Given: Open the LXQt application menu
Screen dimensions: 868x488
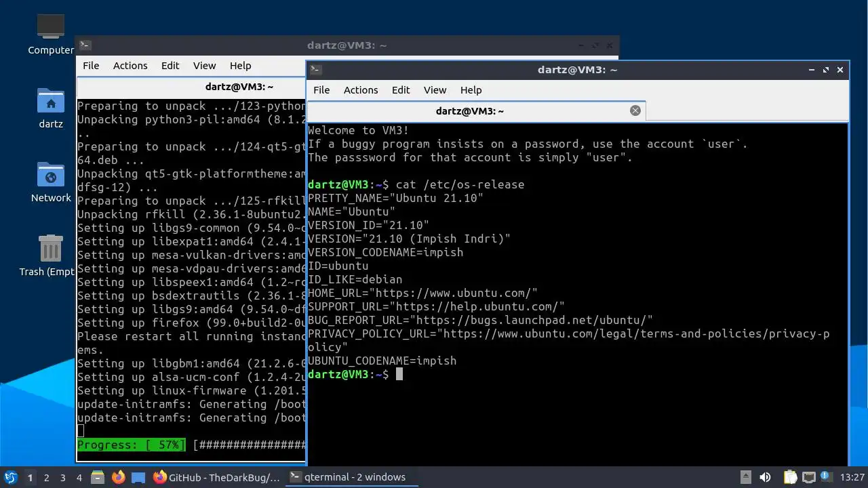Looking at the screenshot, I should pyautogui.click(x=11, y=477).
